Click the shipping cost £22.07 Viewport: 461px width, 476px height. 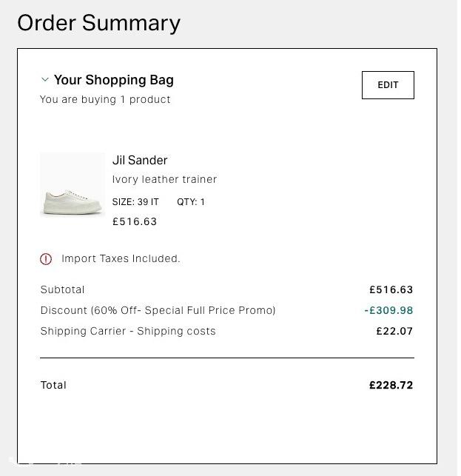pos(394,331)
